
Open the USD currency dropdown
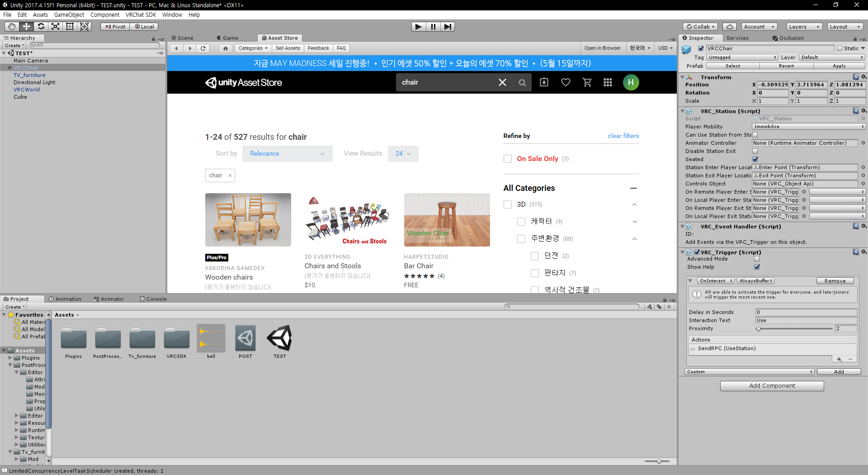[665, 48]
